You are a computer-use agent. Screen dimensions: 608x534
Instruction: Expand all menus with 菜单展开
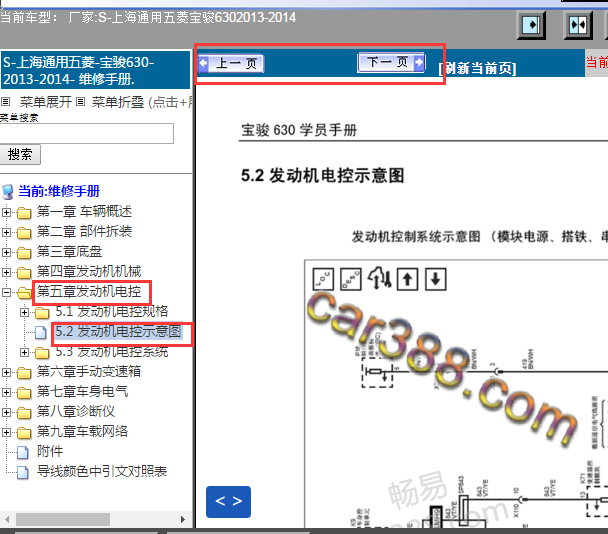(46, 102)
